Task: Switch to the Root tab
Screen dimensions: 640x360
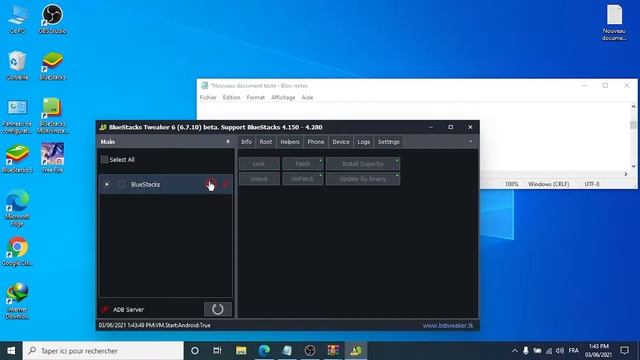Action: click(266, 142)
